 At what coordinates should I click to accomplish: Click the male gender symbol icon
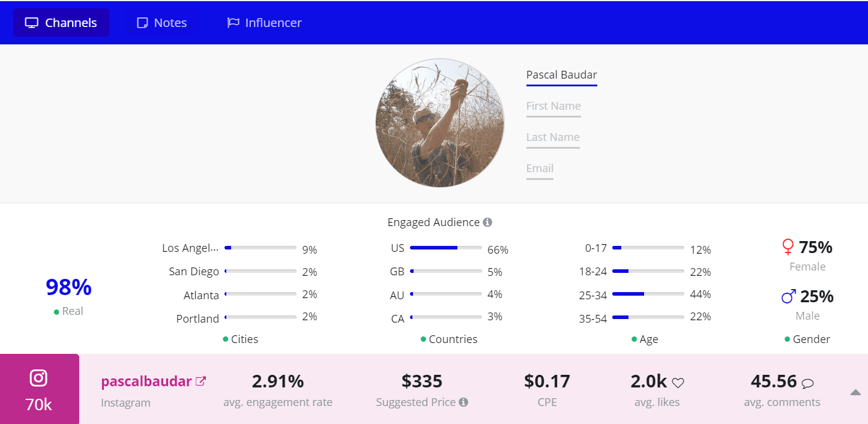788,296
